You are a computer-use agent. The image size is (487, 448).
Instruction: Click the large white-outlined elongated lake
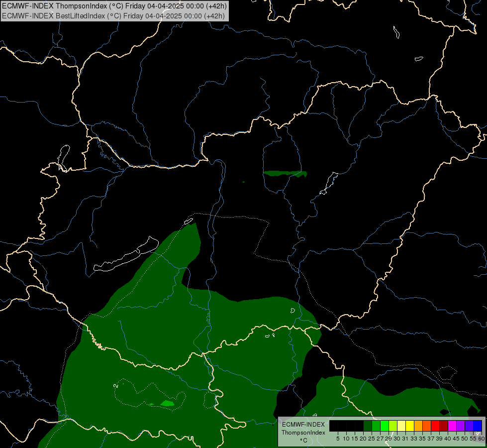[126, 255]
